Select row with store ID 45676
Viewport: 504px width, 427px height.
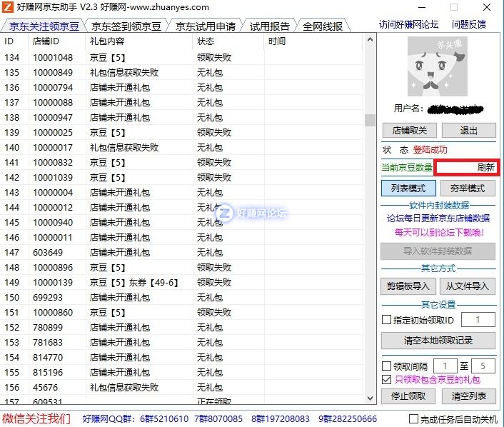[181, 388]
